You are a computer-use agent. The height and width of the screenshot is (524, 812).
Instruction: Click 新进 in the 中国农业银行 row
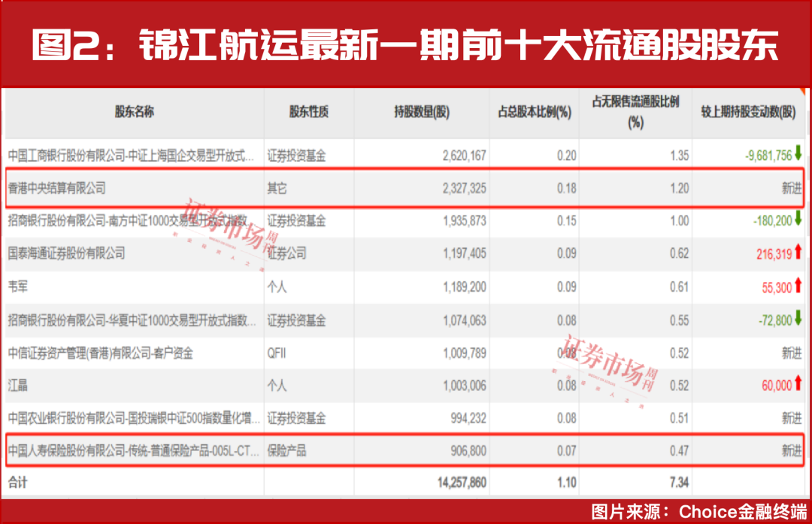click(792, 418)
